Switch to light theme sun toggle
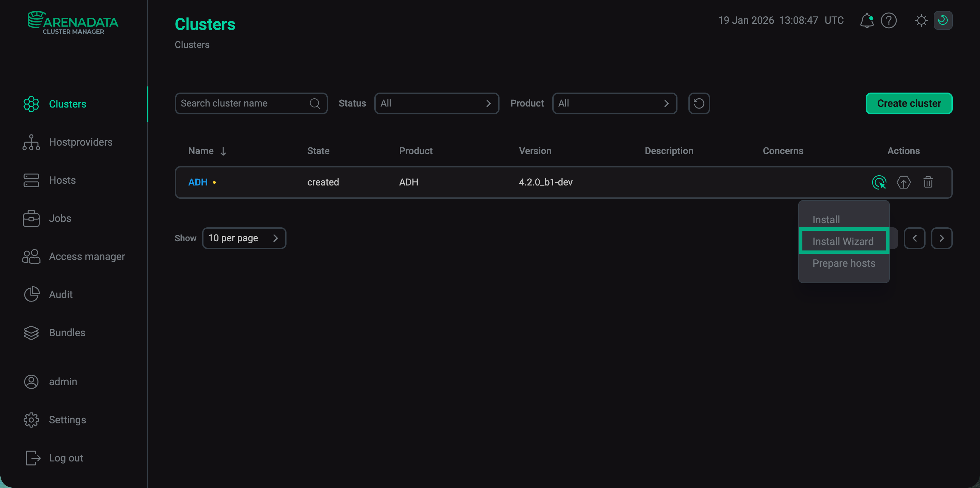This screenshot has width=980, height=488. [921, 20]
